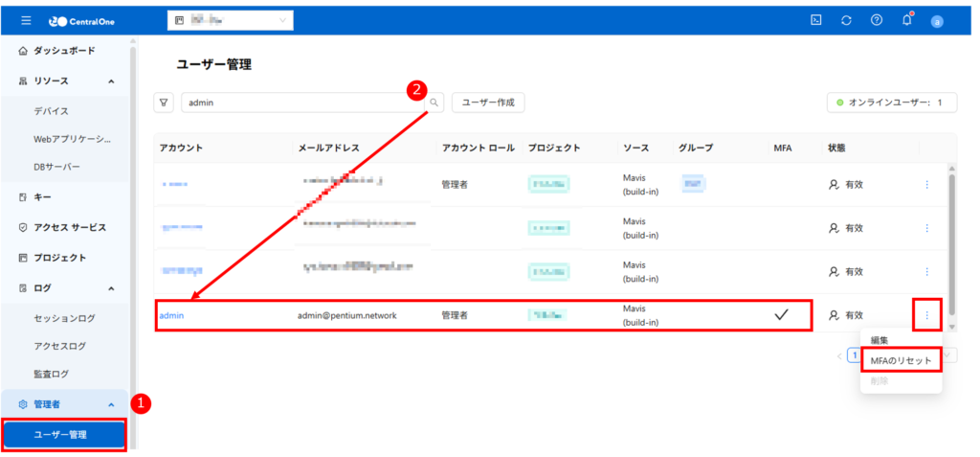The width and height of the screenshot is (980, 457).
Task: Click the filter funnel icon
Action: 164,103
